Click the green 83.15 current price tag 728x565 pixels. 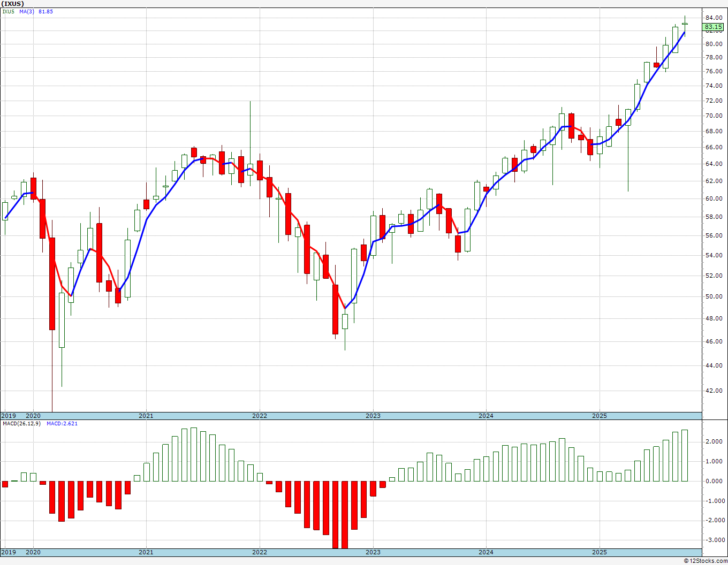pos(713,27)
